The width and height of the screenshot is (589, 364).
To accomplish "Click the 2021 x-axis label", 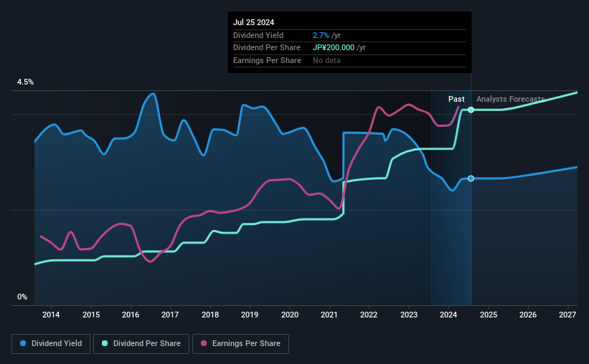I will tap(329, 315).
